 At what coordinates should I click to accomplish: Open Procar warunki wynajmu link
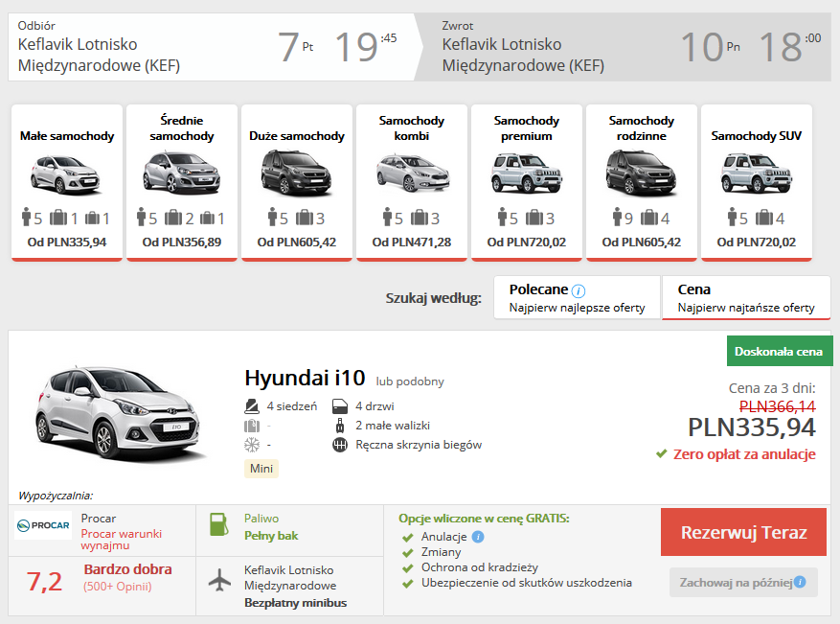[x=121, y=540]
